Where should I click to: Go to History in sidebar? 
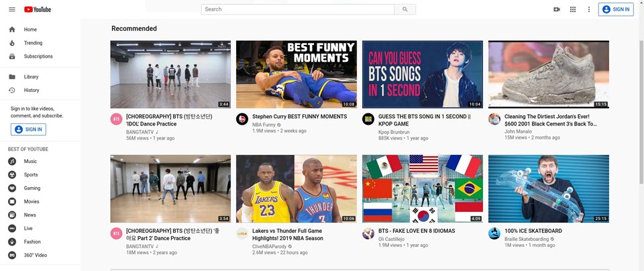click(40, 91)
